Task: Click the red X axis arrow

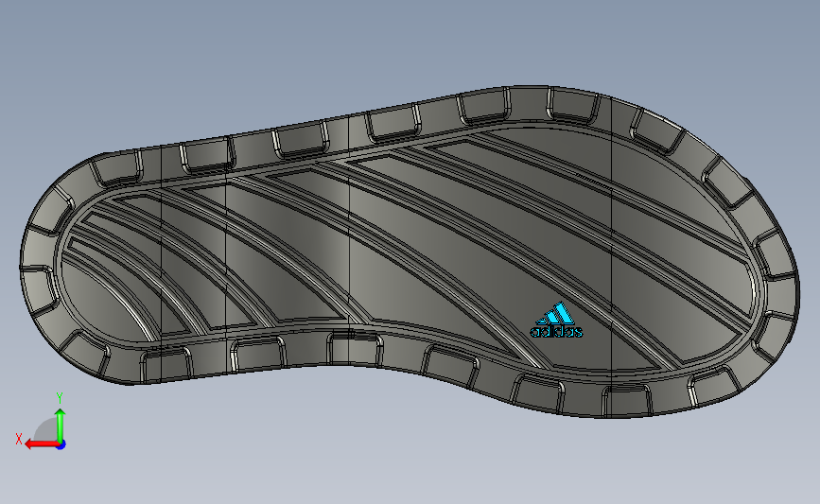Action: pos(42,444)
